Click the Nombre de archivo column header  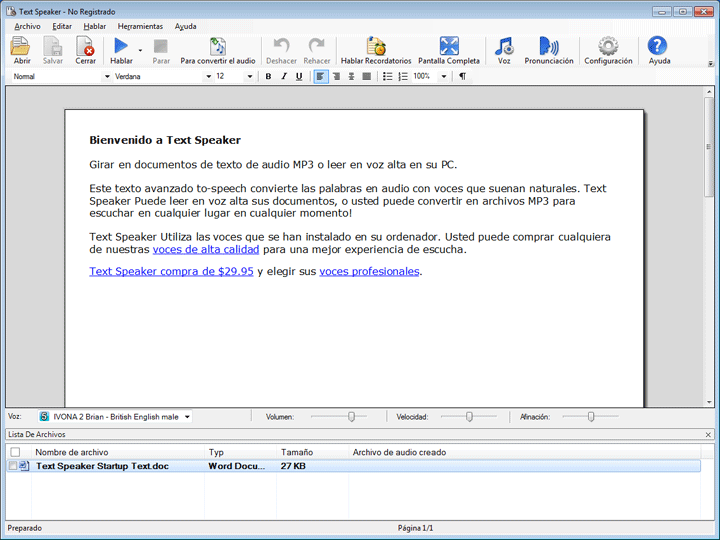[x=72, y=452]
